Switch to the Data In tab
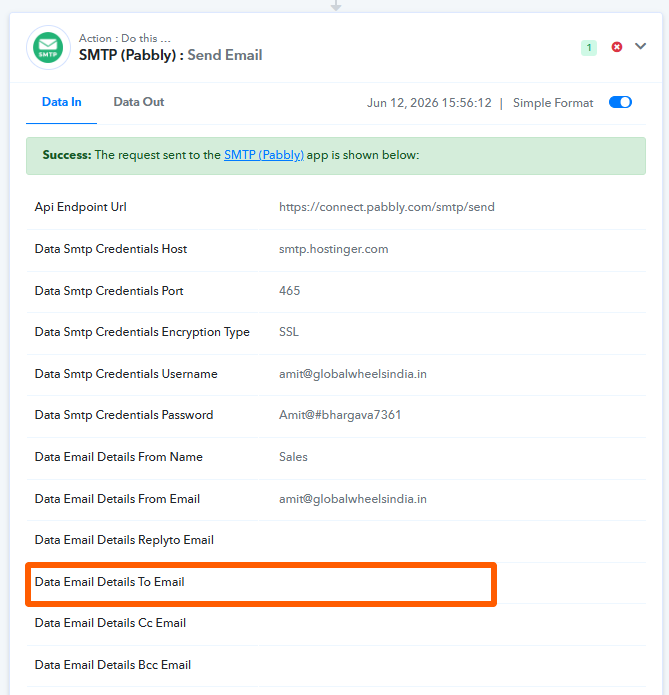Image resolution: width=669 pixels, height=695 pixels. 62,102
